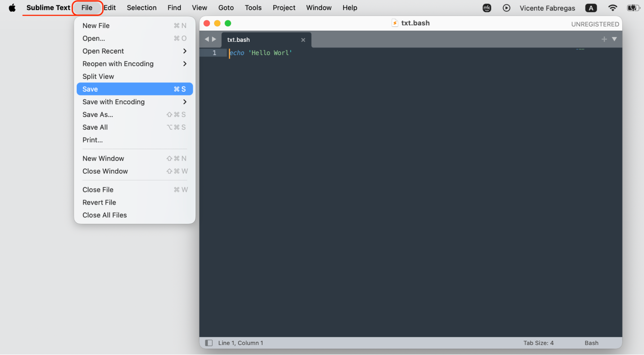
Task: Select Split View menu item
Action: [135, 76]
